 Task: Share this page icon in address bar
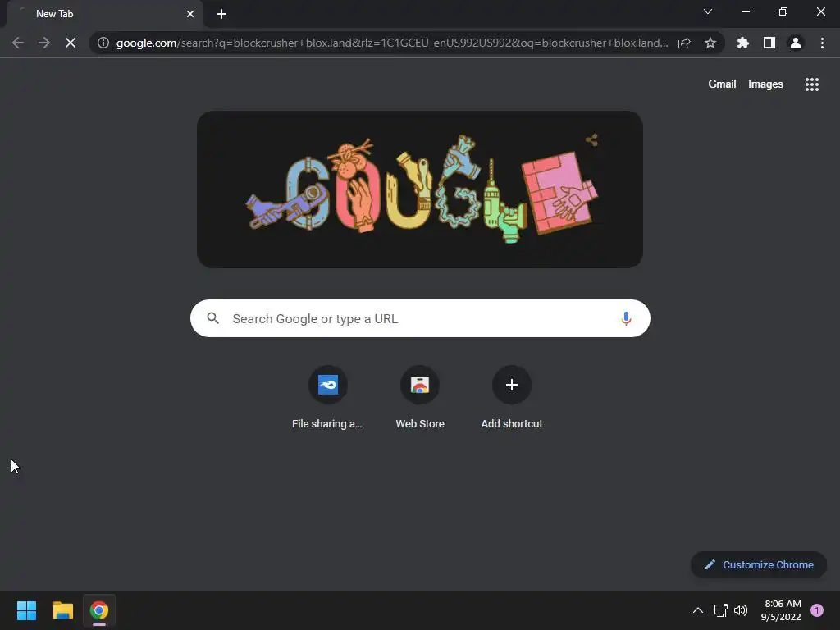(684, 43)
